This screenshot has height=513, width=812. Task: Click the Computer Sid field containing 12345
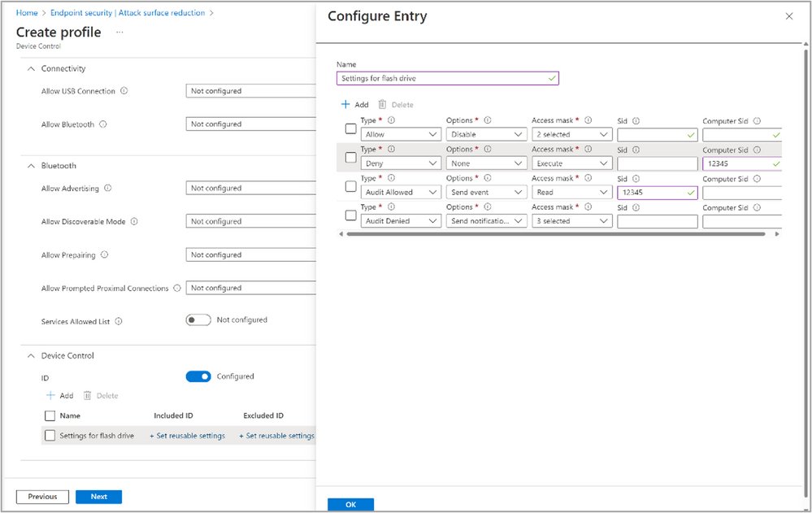click(742, 163)
